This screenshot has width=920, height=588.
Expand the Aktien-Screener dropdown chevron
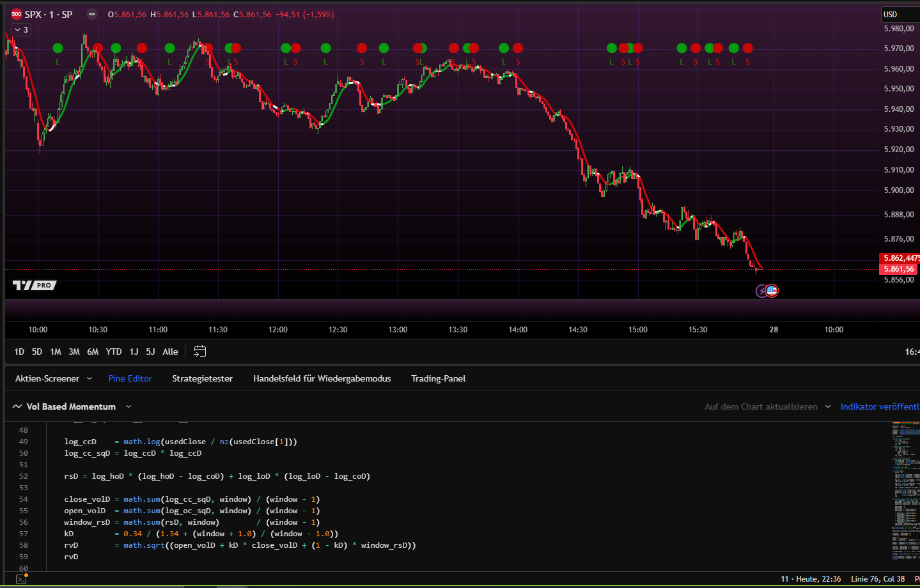pos(90,378)
